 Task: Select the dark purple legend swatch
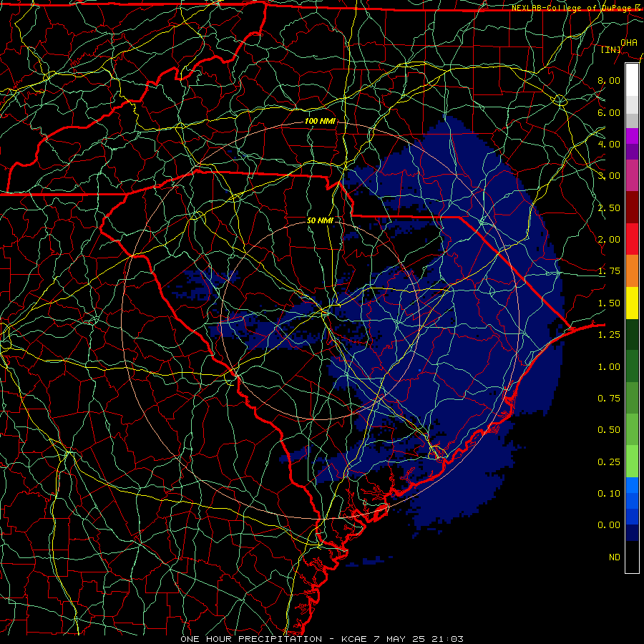632,152
